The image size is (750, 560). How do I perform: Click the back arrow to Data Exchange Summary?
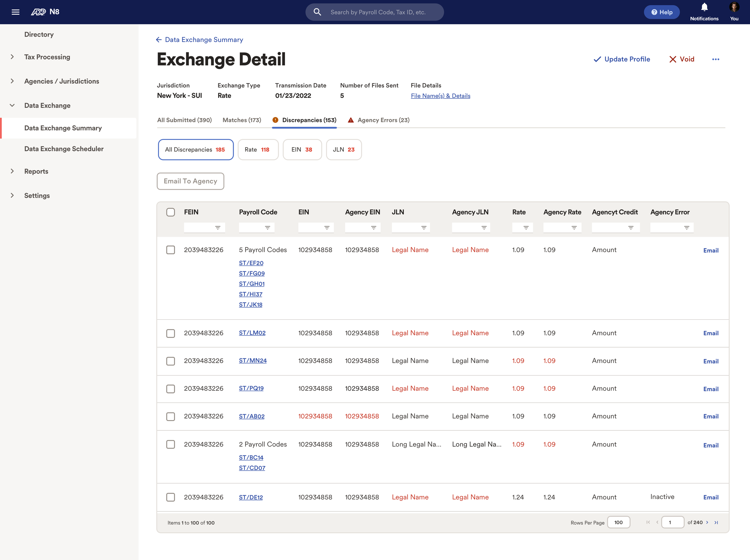tap(159, 40)
